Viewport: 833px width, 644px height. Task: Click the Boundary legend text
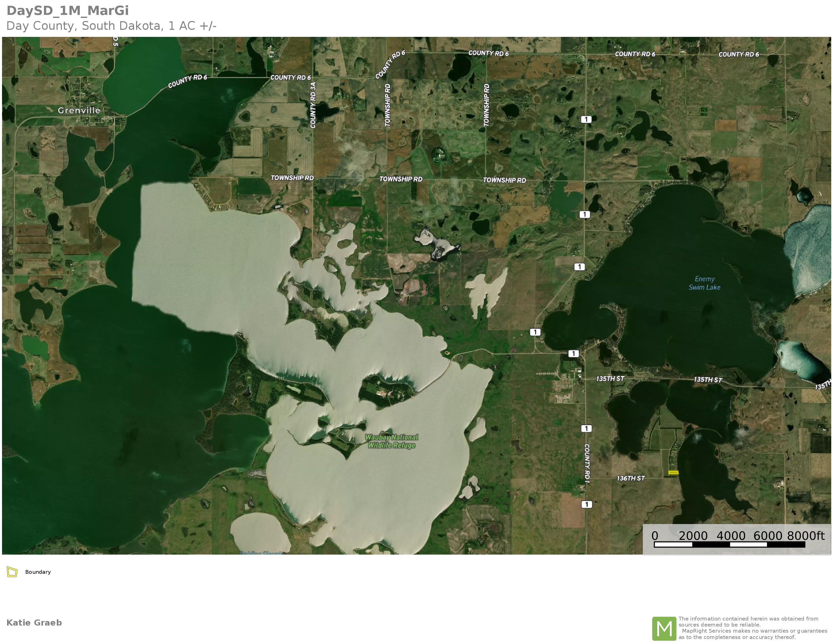[x=38, y=572]
